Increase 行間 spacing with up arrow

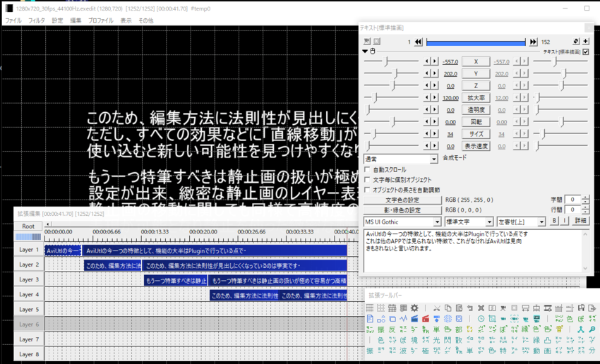point(585,207)
